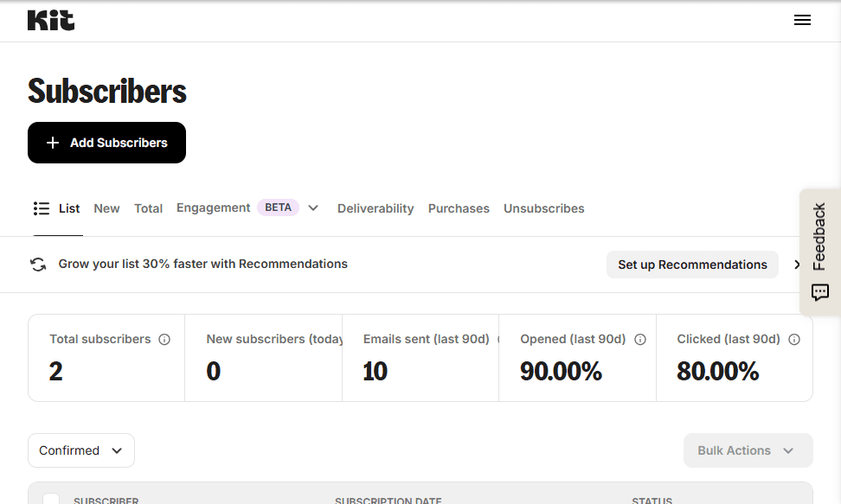Click the STATUS column header

(x=652, y=501)
